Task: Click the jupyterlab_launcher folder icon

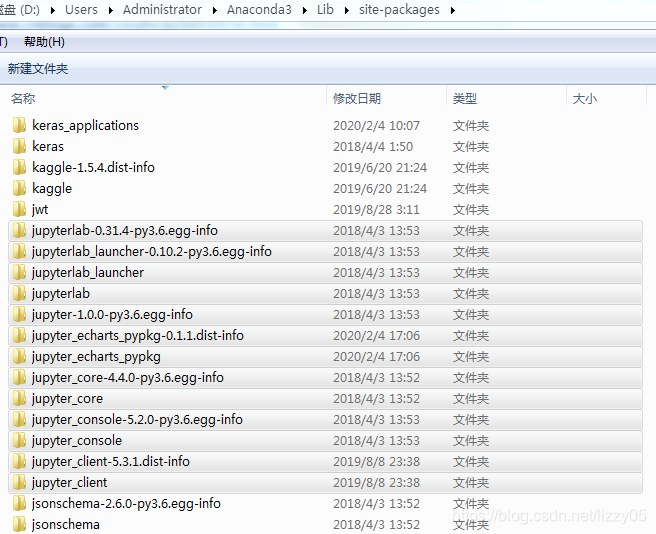Action: point(19,272)
